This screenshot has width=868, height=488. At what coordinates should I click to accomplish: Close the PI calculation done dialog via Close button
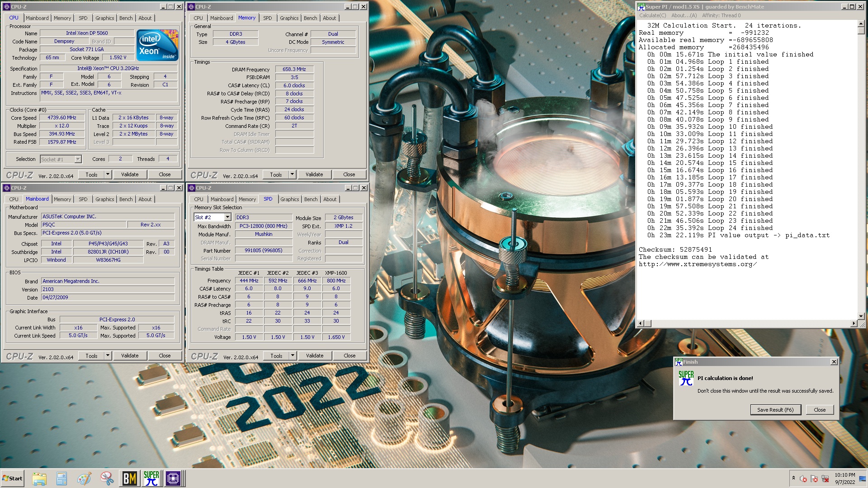(x=820, y=410)
